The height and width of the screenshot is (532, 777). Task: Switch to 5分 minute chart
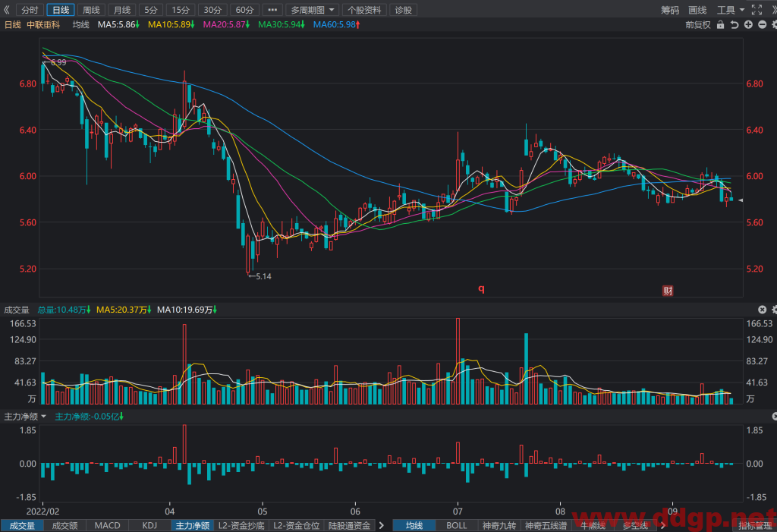tap(151, 10)
